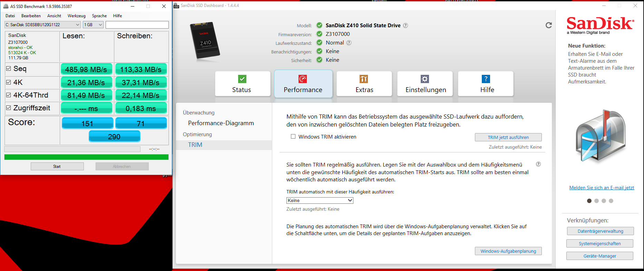Click TRIM jetzt ausführen button

tap(508, 137)
